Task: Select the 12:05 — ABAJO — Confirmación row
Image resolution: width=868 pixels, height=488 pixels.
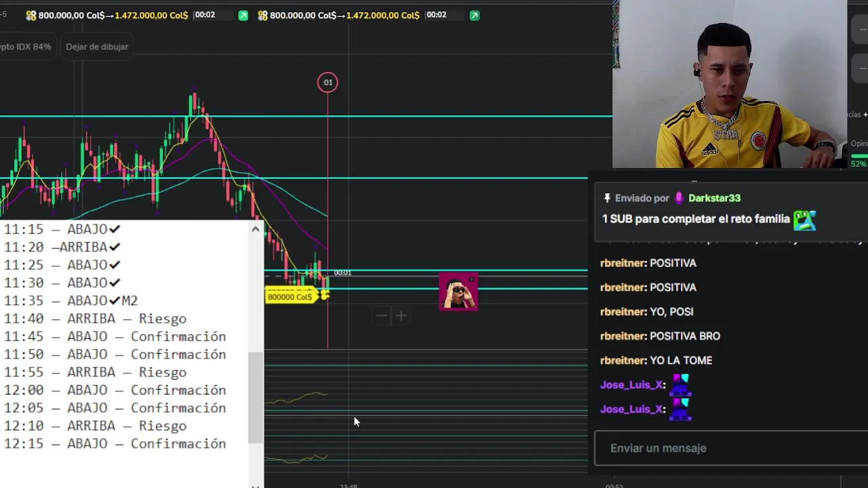Action: [x=115, y=407]
